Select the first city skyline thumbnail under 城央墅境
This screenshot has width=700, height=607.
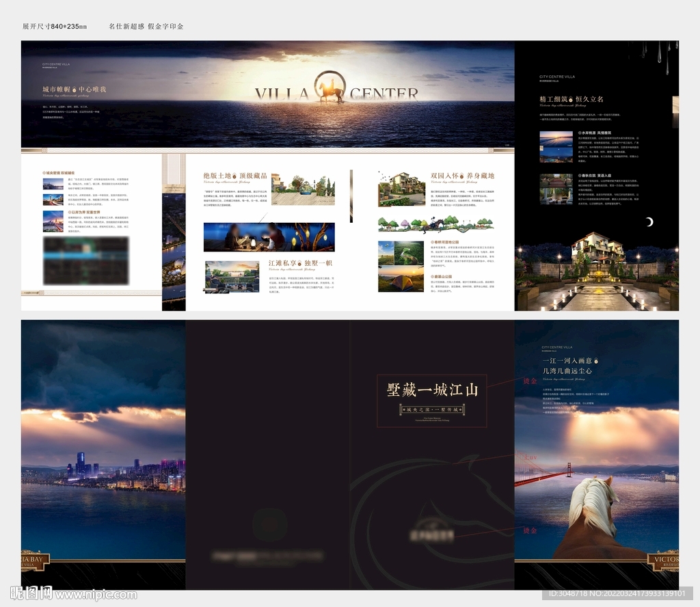pos(53,184)
